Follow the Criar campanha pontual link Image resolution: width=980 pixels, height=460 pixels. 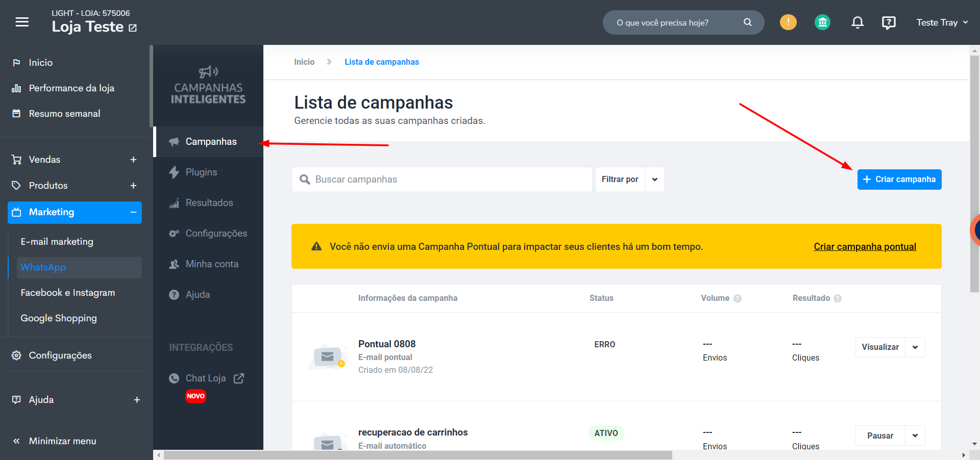865,247
